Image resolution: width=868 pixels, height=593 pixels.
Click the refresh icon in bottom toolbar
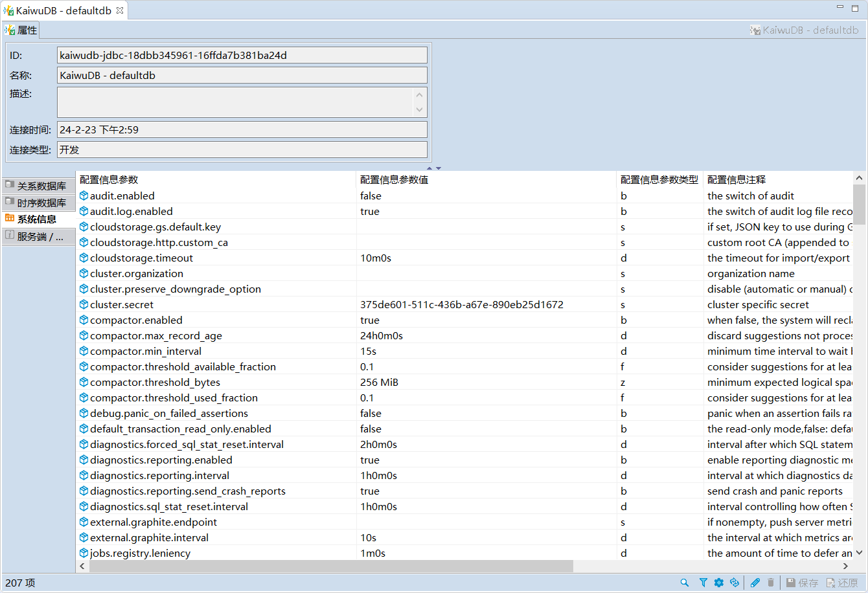tap(734, 583)
